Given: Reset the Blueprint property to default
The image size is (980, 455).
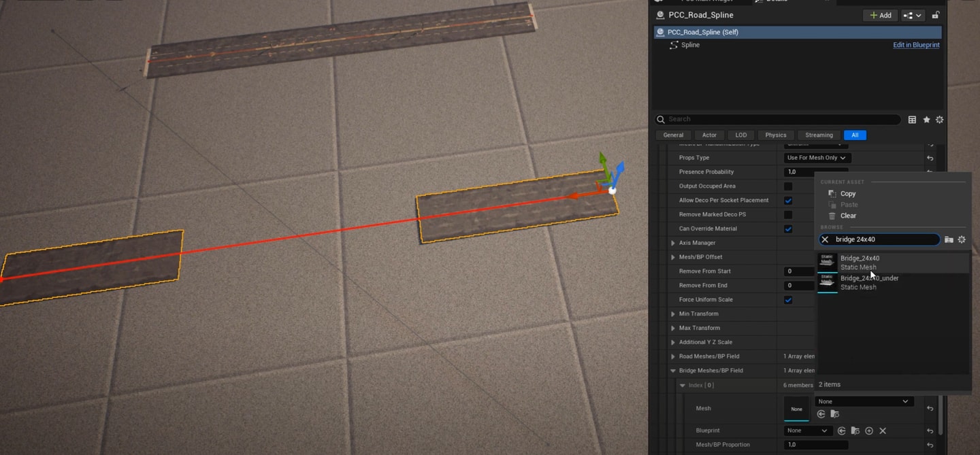Looking at the screenshot, I should (930, 431).
